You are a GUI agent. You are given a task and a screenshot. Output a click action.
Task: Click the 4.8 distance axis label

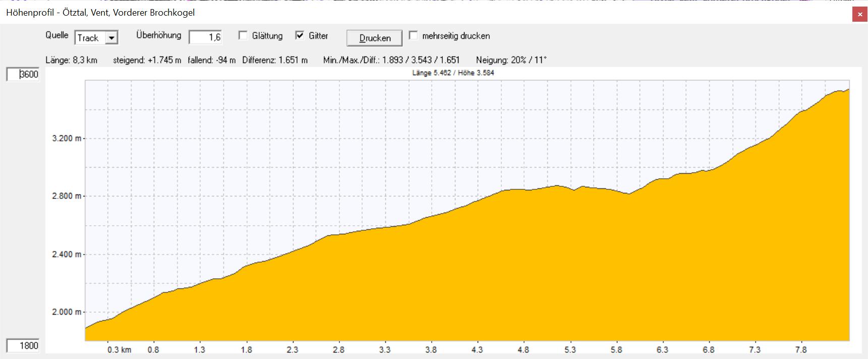(x=524, y=350)
